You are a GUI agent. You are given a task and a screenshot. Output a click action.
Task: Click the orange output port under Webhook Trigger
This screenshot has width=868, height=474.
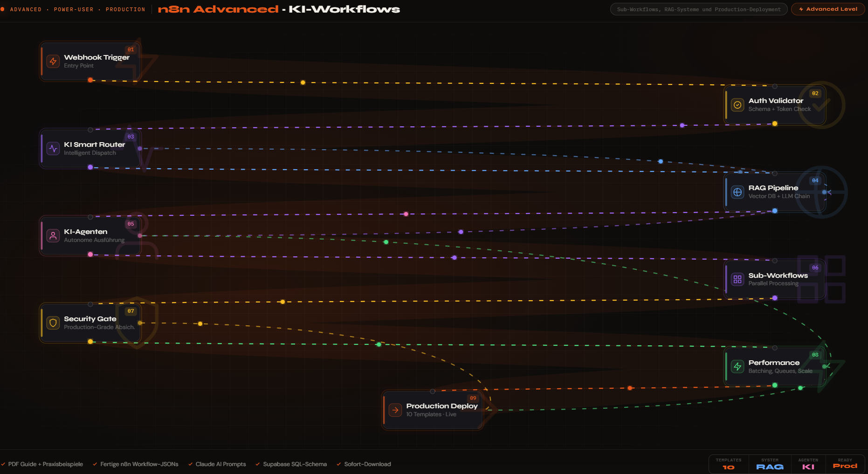click(90, 80)
